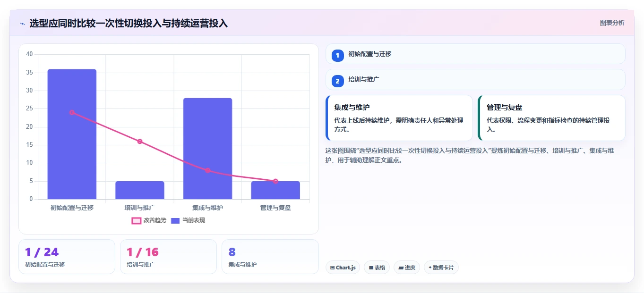Click the title 选型应同时比较一次性切换投入与持续运营投入
The width and height of the screenshot is (644, 293).
click(129, 23)
